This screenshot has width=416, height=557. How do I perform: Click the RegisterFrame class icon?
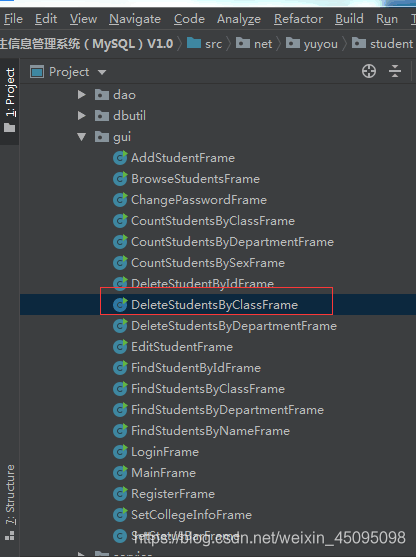120,493
